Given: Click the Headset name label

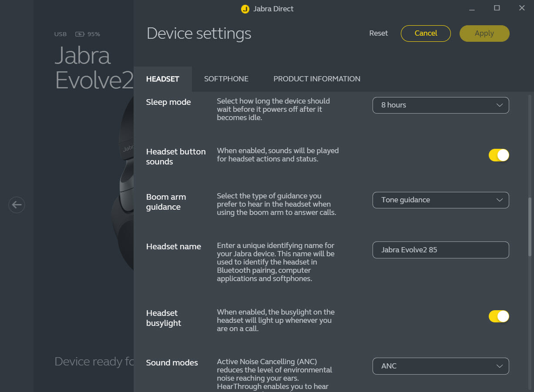Looking at the screenshot, I should click(x=174, y=247).
